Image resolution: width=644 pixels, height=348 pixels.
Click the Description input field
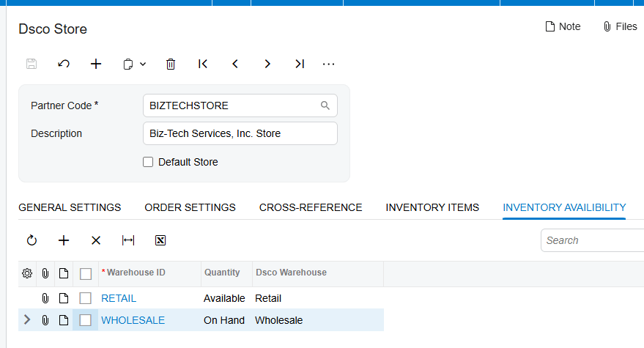pos(240,133)
